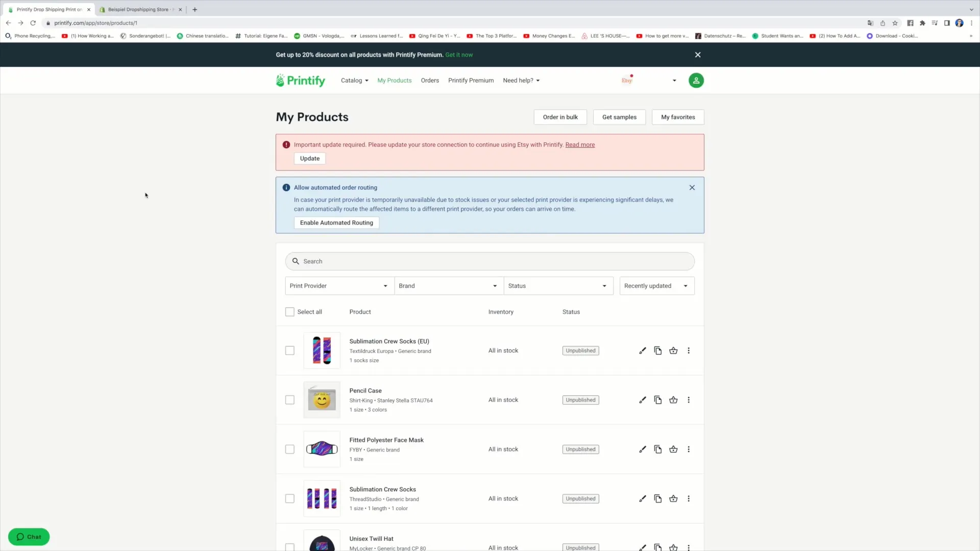980x551 pixels.
Task: Check the Unisex Twill Hat row checkbox
Action: pos(289,547)
